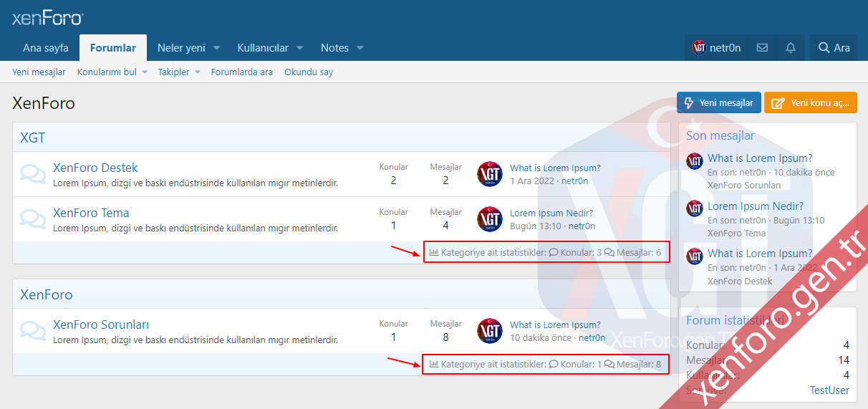Open the netr0n user account menu
Image resolution: width=868 pixels, height=409 pixels.
click(717, 48)
